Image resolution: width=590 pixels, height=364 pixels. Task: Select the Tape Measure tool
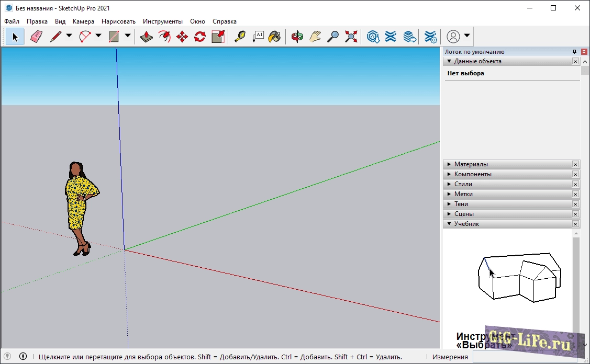click(240, 37)
